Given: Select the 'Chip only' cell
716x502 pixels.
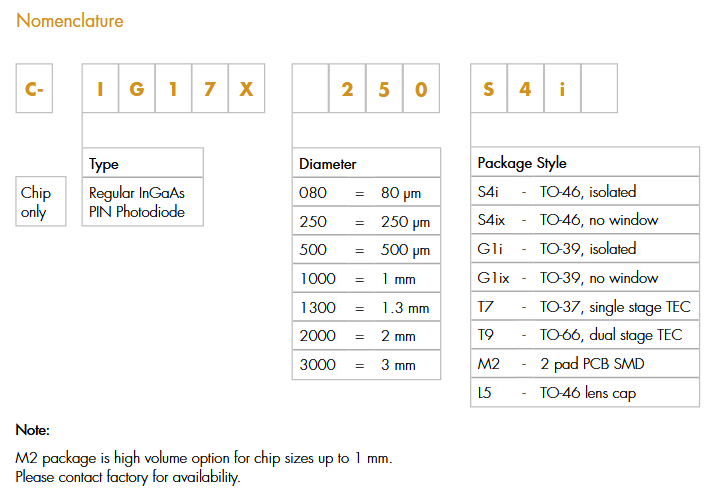Looking at the screenshot, I should 42,202.
